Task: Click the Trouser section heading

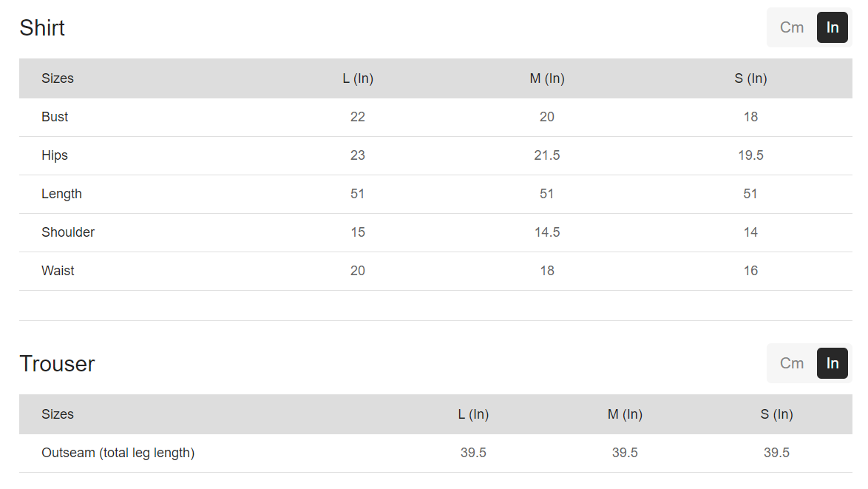Action: pos(57,364)
